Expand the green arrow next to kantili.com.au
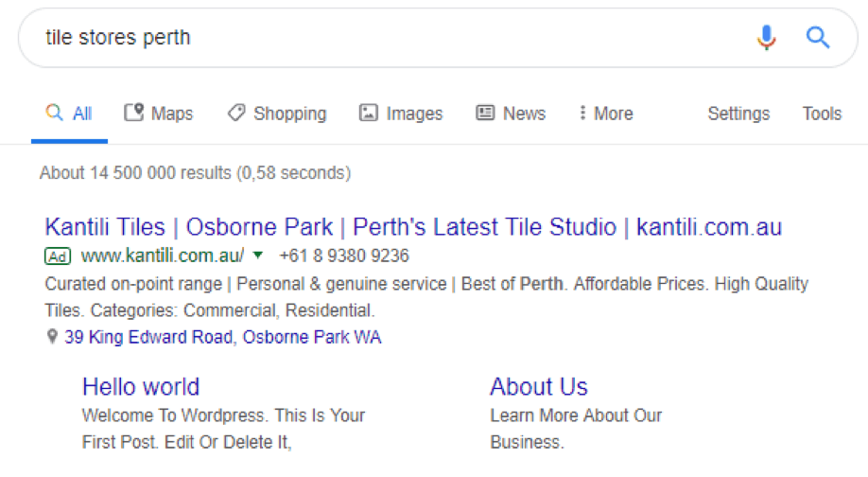 (257, 255)
